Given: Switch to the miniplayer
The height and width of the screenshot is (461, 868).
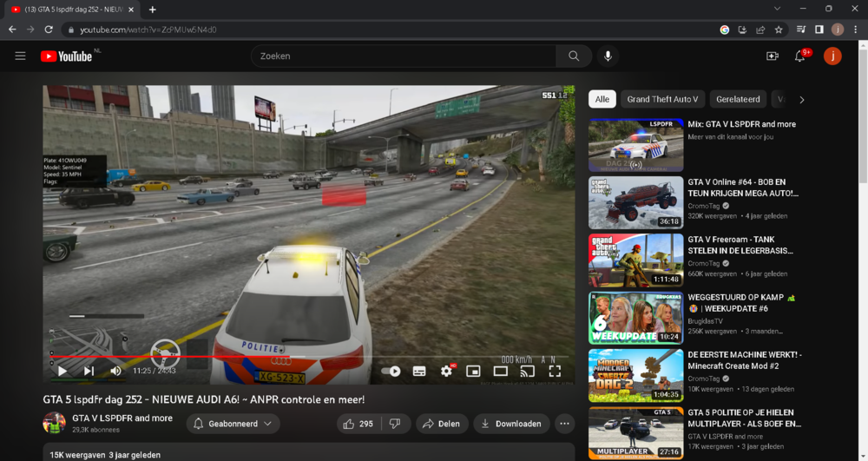Looking at the screenshot, I should pyautogui.click(x=473, y=372).
